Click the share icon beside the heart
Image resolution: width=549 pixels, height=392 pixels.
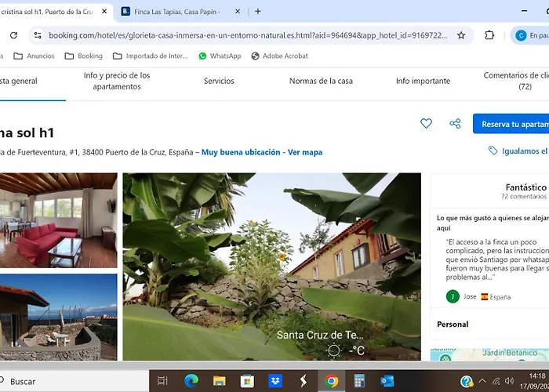point(455,124)
